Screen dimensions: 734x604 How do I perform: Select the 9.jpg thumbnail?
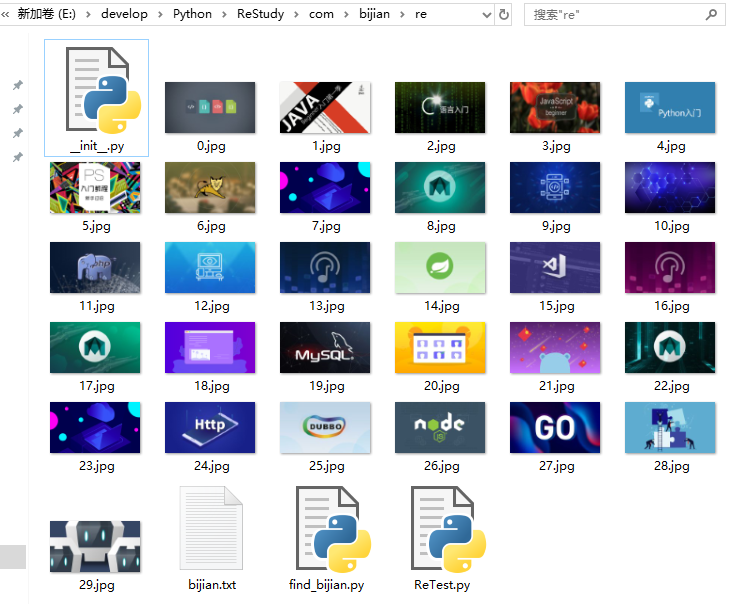tap(555, 188)
